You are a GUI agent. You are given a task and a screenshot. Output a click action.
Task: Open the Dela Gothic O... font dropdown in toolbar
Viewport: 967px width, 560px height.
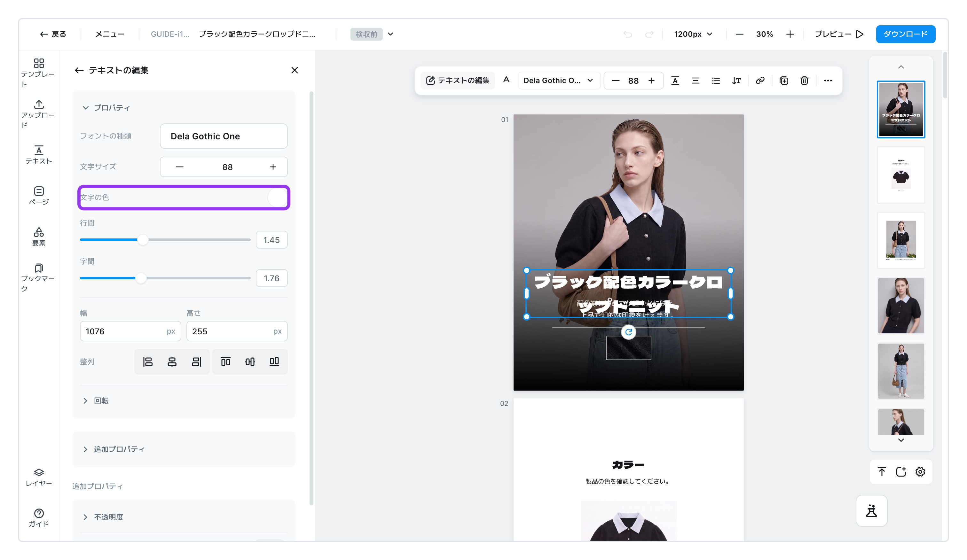point(558,81)
